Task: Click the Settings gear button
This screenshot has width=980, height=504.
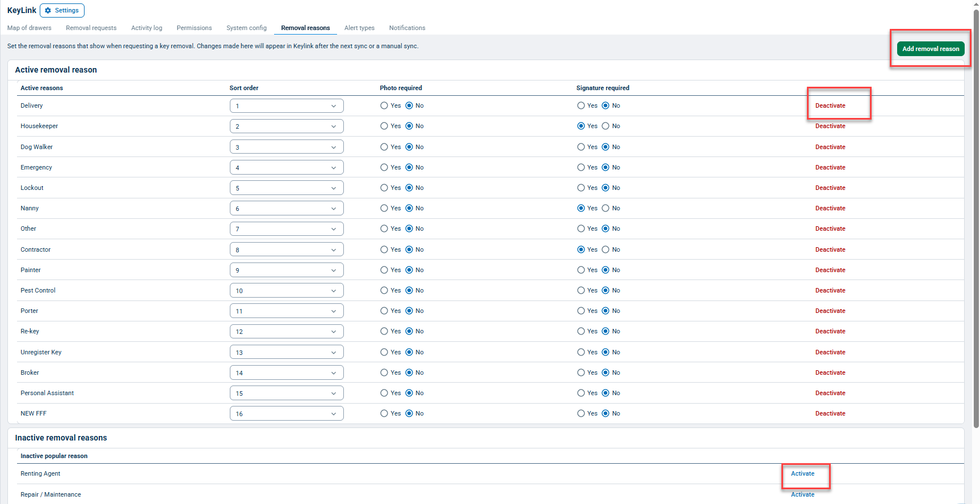Action: click(x=62, y=10)
